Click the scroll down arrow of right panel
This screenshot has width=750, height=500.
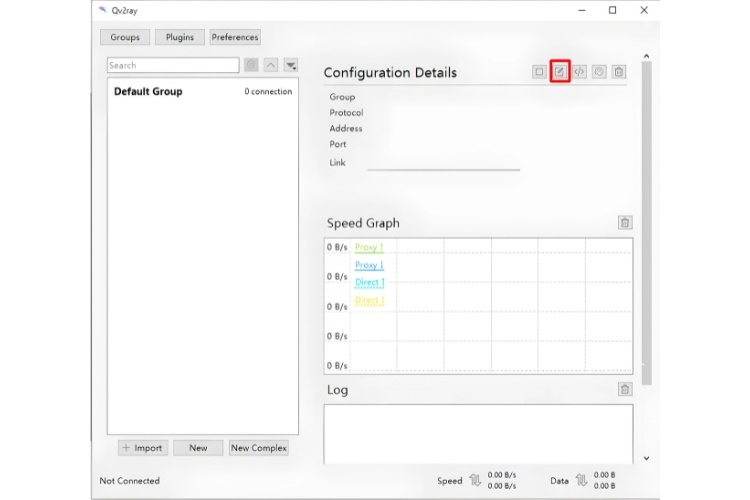(647, 458)
